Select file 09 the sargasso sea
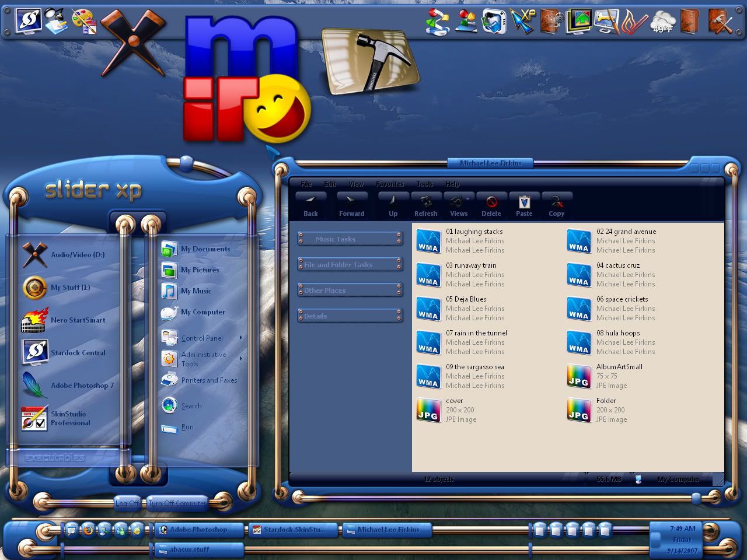 [x=461, y=376]
